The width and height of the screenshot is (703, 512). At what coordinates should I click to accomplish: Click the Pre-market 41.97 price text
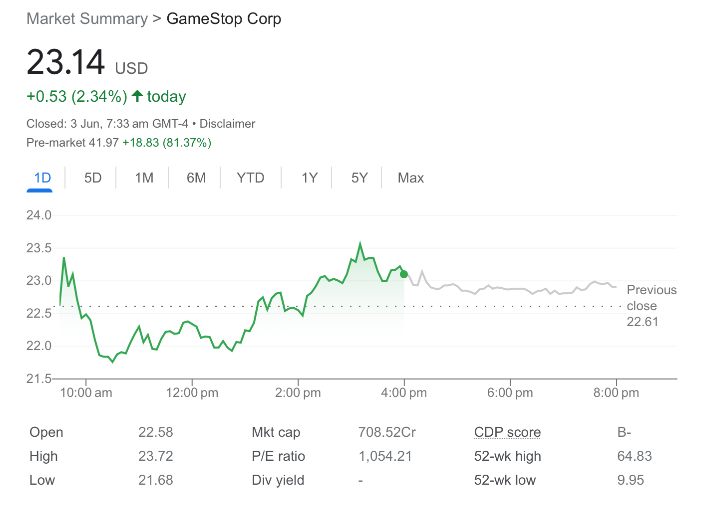[x=73, y=143]
